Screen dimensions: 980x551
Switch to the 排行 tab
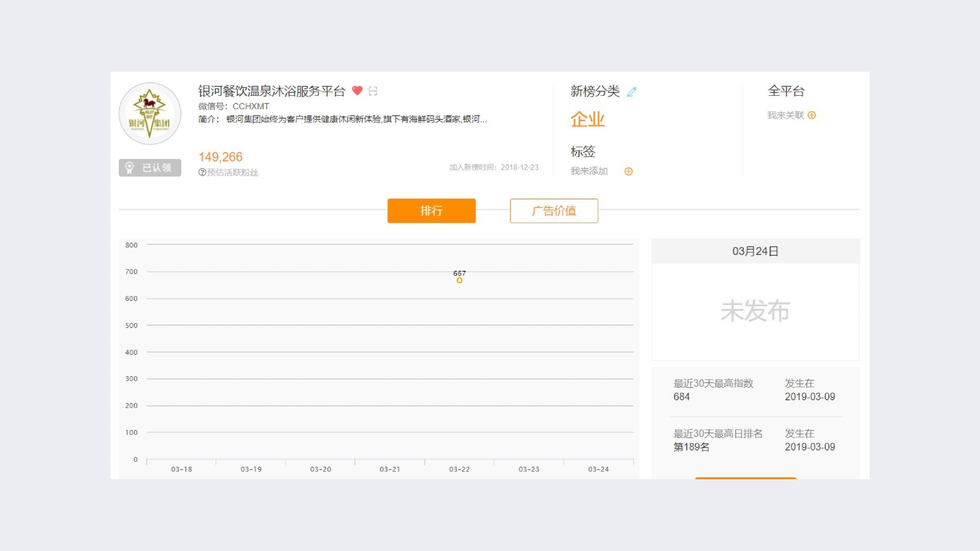click(431, 210)
